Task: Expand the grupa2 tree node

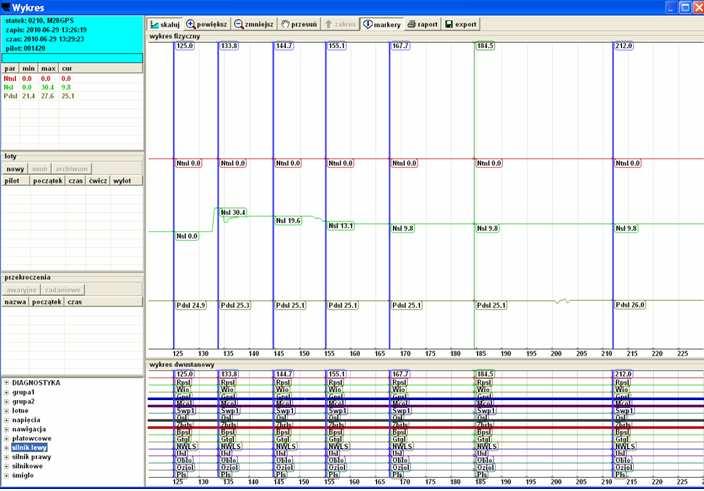Action: click(x=7, y=402)
